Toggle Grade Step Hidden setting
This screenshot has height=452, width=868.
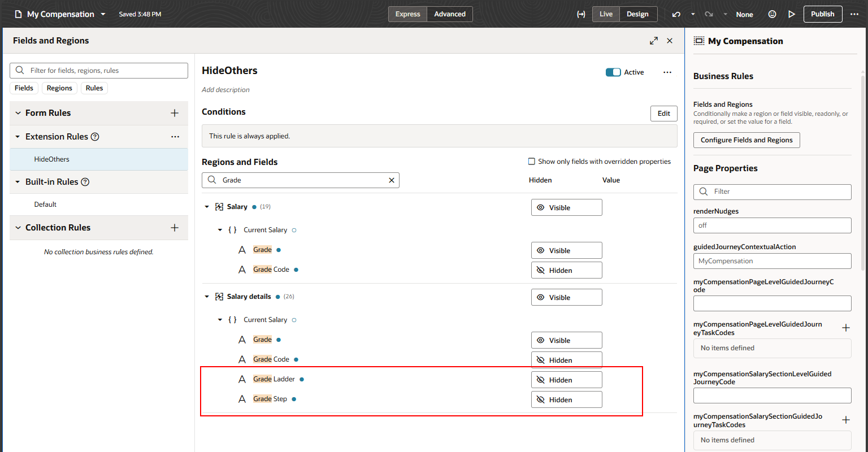[566, 399]
